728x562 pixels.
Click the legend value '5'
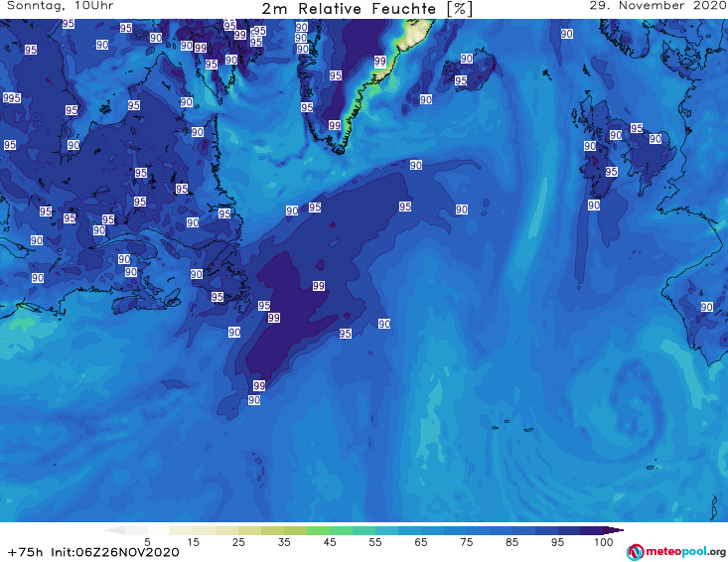(x=147, y=542)
